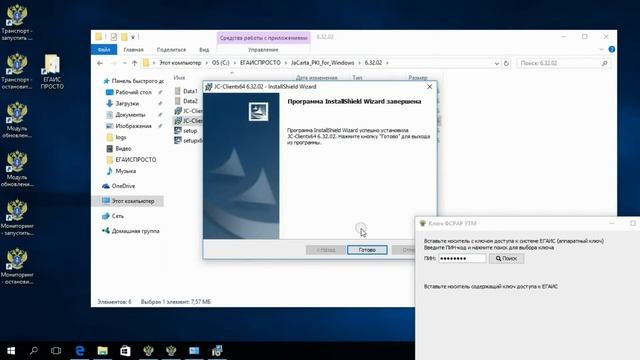Close the InstallShield Wizard dialog
Viewport: 640px width, 360px height.
(429, 87)
